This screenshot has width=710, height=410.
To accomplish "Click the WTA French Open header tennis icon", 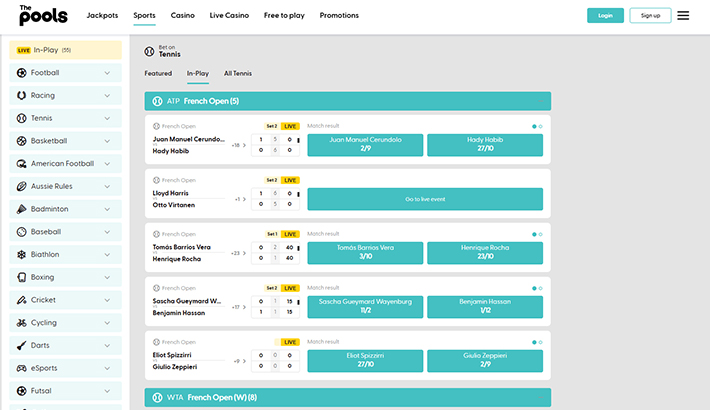I will (x=157, y=397).
